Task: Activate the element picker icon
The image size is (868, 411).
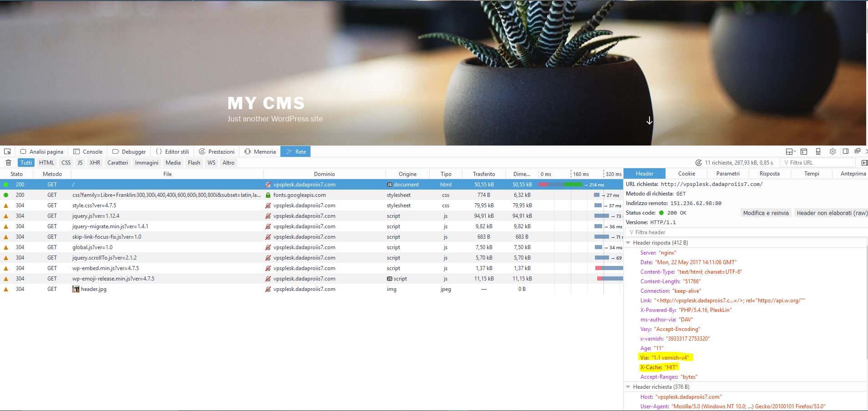Action: 7,151
